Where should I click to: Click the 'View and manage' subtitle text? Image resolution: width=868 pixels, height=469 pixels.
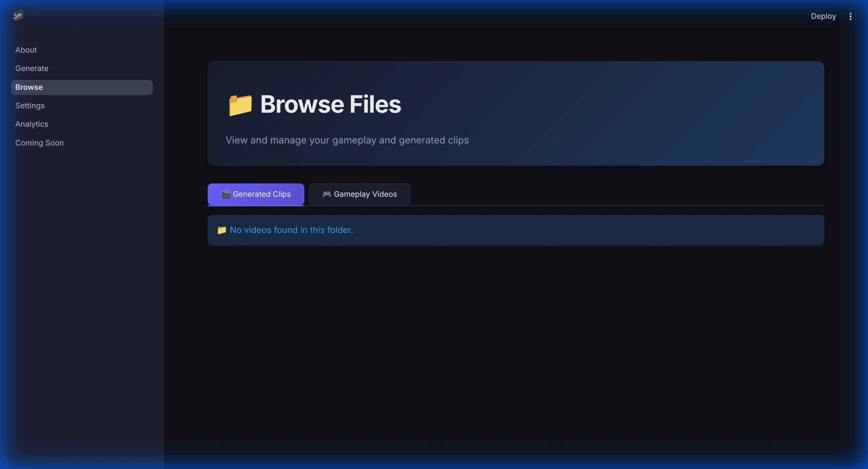(x=347, y=140)
